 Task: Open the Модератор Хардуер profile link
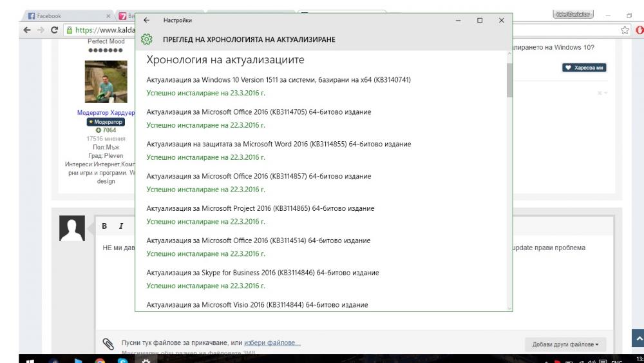106,113
